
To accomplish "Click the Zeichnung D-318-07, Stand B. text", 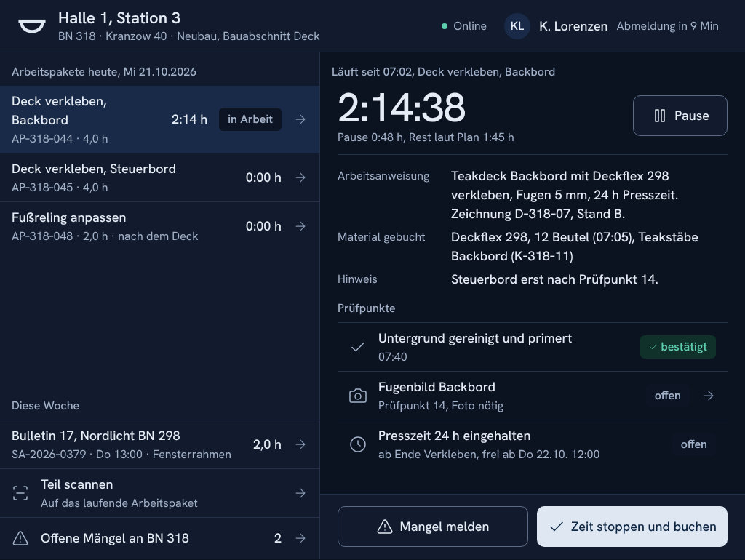I will pos(538,215).
